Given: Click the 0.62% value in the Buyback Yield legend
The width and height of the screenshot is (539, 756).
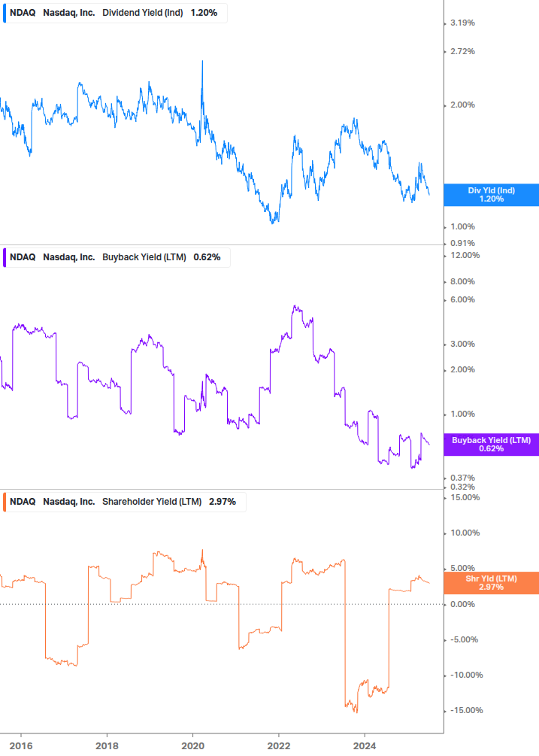Looking at the screenshot, I should (207, 257).
